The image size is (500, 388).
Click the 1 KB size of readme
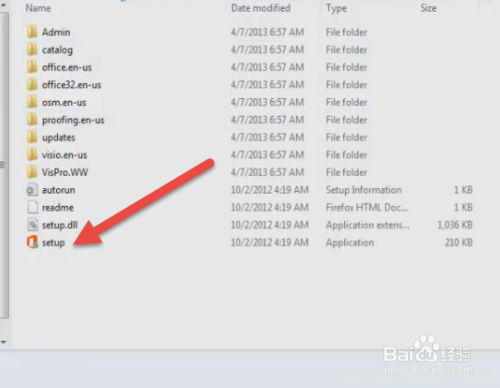pyautogui.click(x=463, y=207)
